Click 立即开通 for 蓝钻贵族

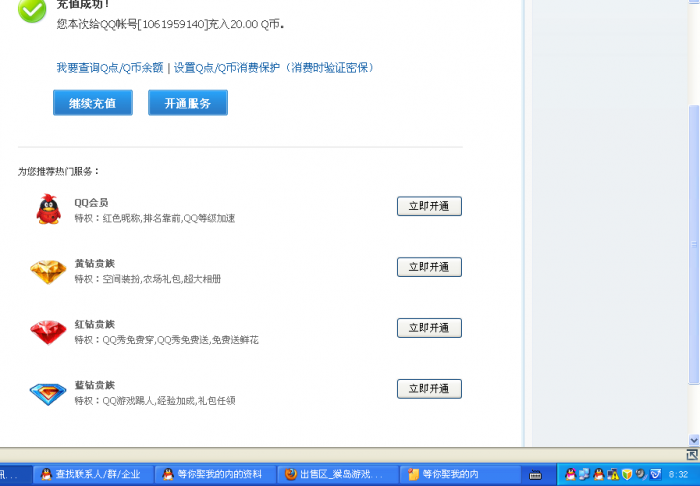click(429, 388)
